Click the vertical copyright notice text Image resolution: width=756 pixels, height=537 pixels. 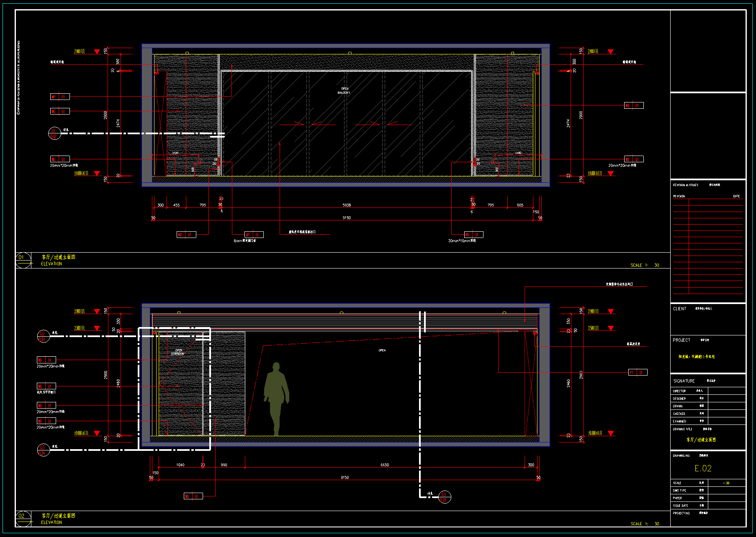(18, 78)
